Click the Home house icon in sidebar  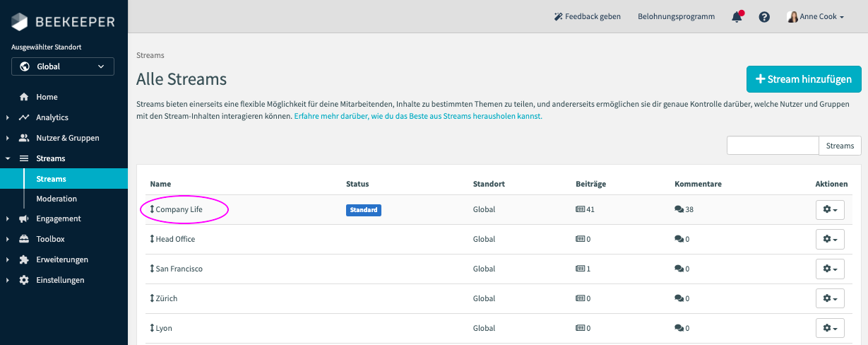pos(24,97)
